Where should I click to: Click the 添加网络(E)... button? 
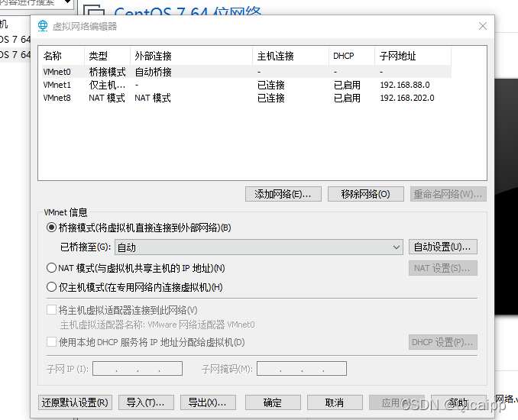tap(283, 194)
